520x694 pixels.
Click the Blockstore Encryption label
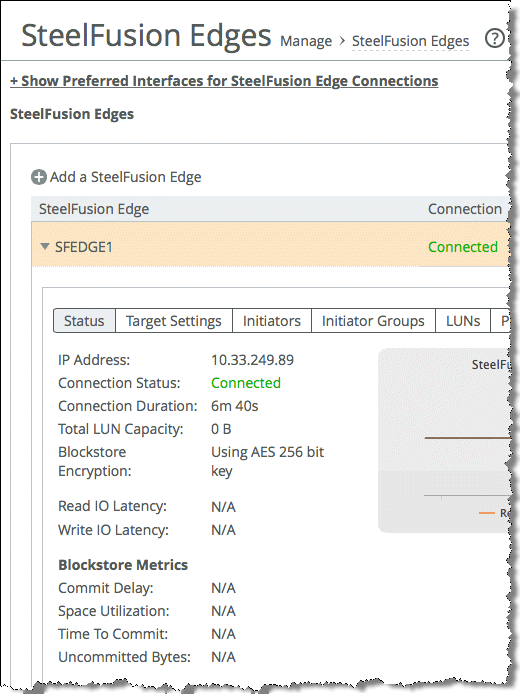pyautogui.click(x=95, y=461)
